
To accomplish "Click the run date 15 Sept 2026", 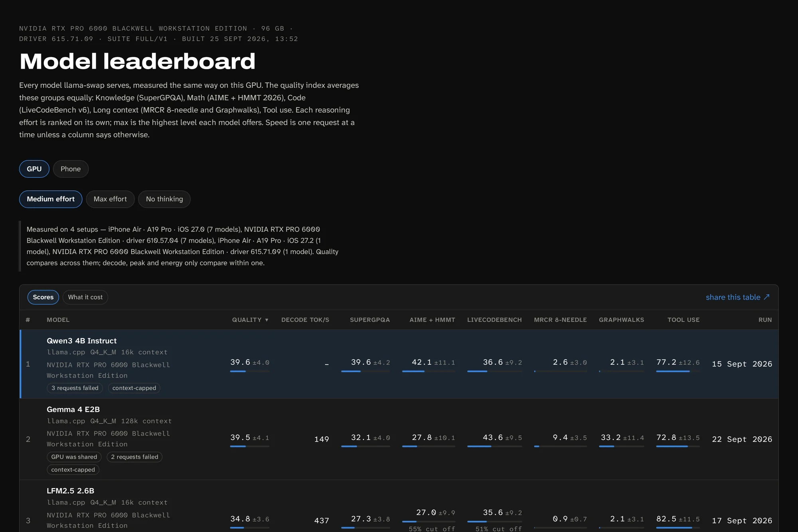I will click(x=742, y=364).
